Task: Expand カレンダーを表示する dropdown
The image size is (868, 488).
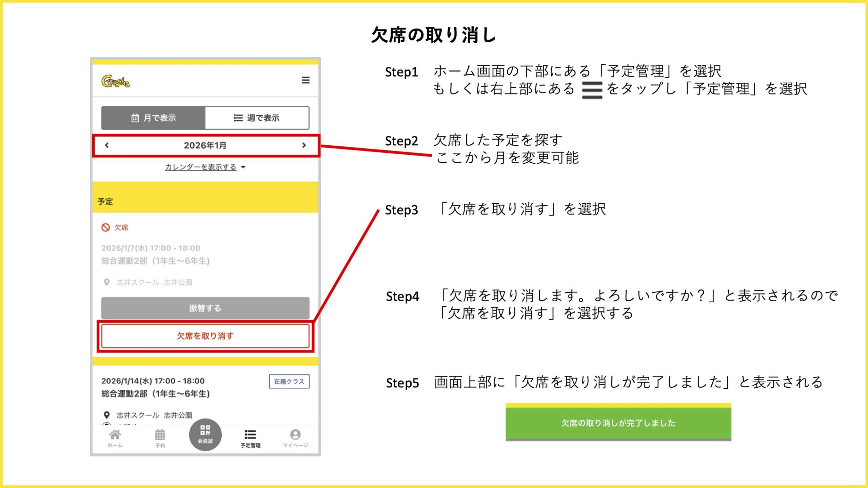Action: (x=205, y=167)
